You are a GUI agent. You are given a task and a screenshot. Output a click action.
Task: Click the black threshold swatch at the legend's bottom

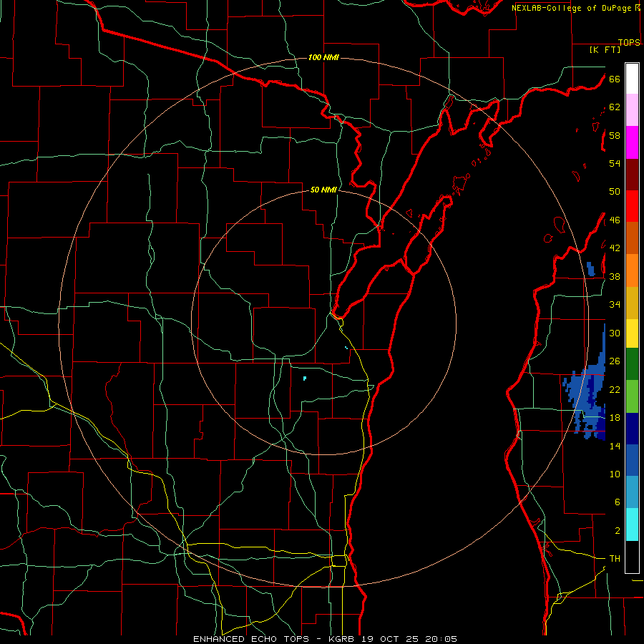[632, 557]
